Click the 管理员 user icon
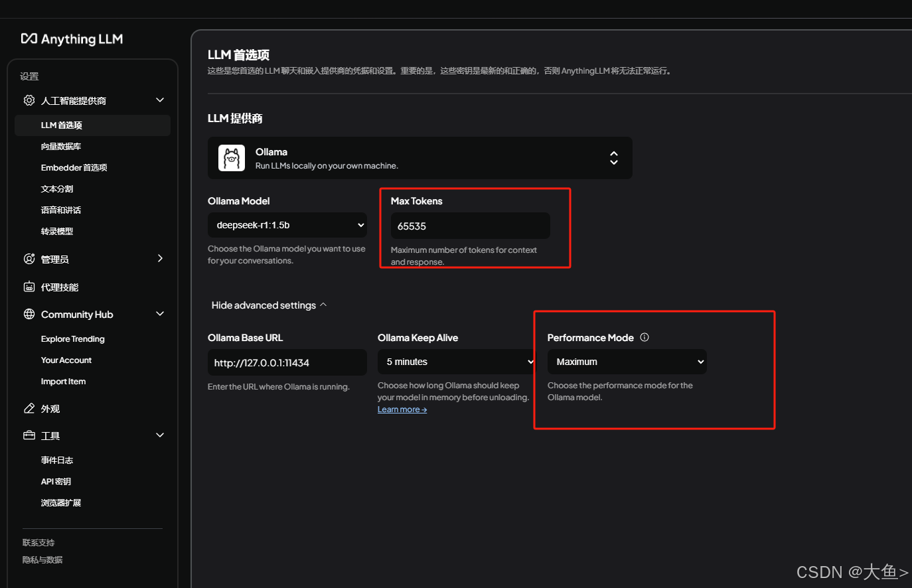This screenshot has height=588, width=912. (29, 259)
